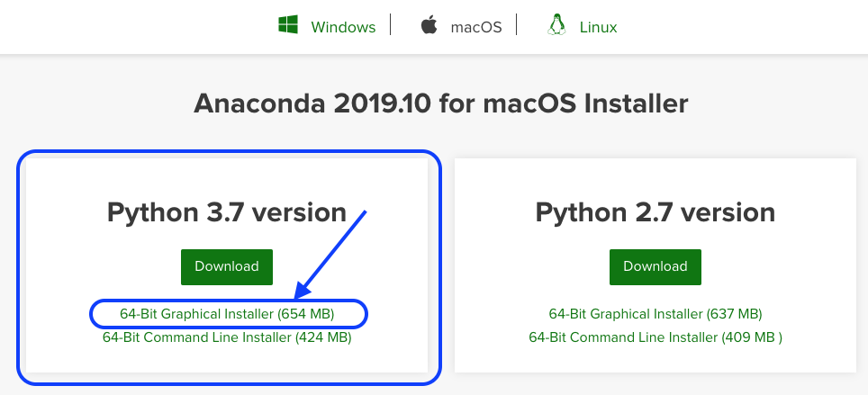Screen dimensions: 868x395
Task: Select the macOS tab label
Action: point(475,27)
